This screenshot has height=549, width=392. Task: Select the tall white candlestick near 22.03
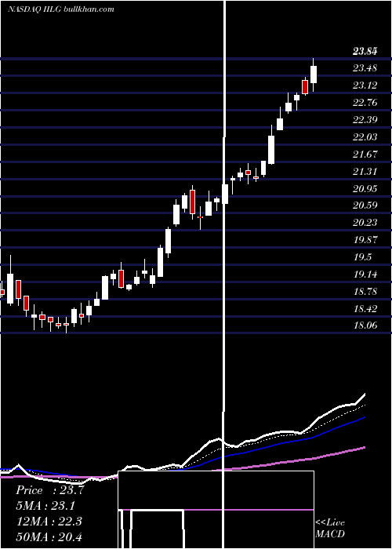271,150
